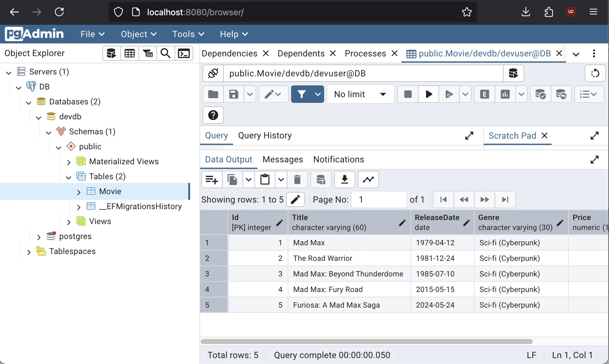This screenshot has height=364, width=609.
Task: Click the Commit transaction database-check icon
Action: click(x=540, y=94)
